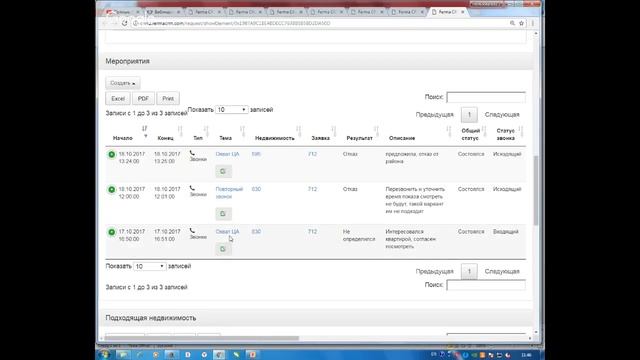Image resolution: width=640 pixels, height=360 pixels.
Task: Sort table by Описание column
Action: point(402,138)
